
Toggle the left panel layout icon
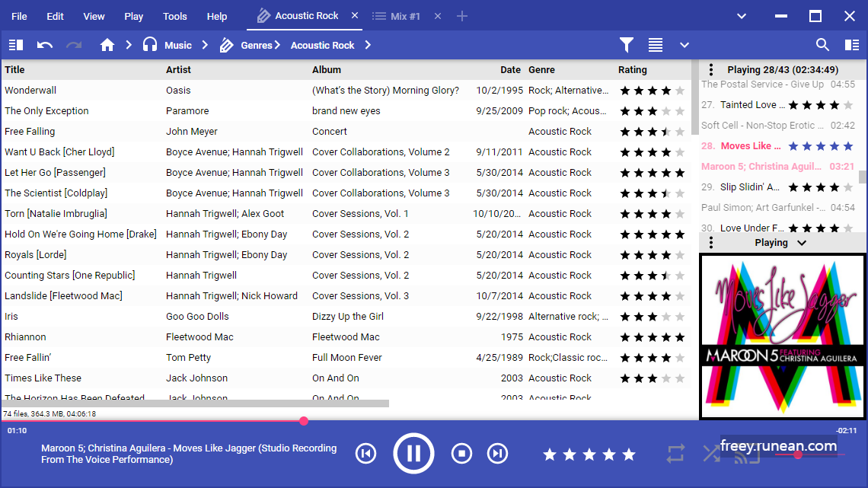[16, 45]
